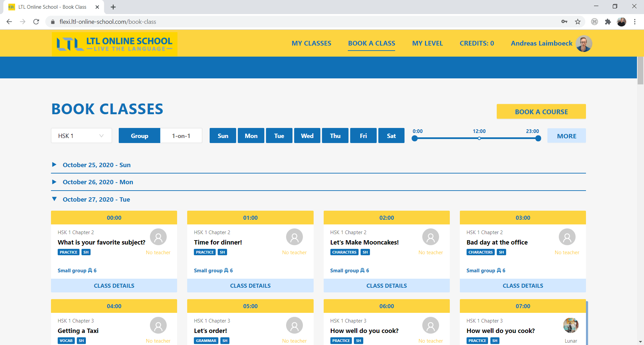644x345 pixels.
Task: Click the saved password key icon
Action: pyautogui.click(x=564, y=22)
